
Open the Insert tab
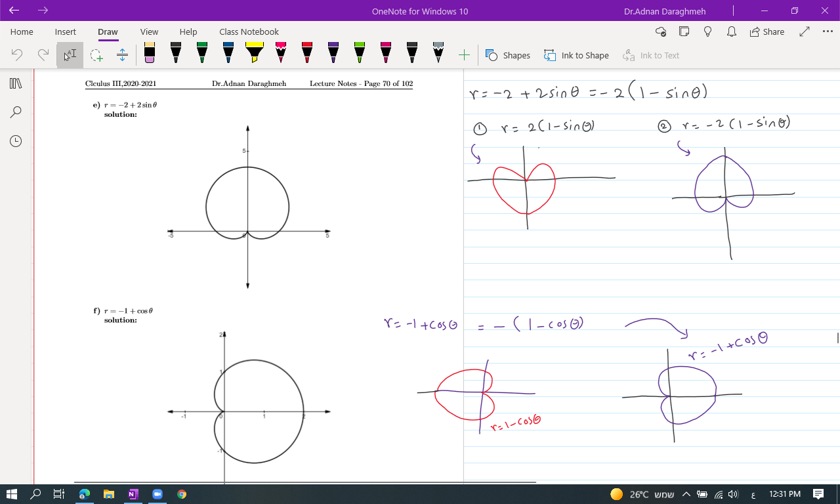(66, 31)
